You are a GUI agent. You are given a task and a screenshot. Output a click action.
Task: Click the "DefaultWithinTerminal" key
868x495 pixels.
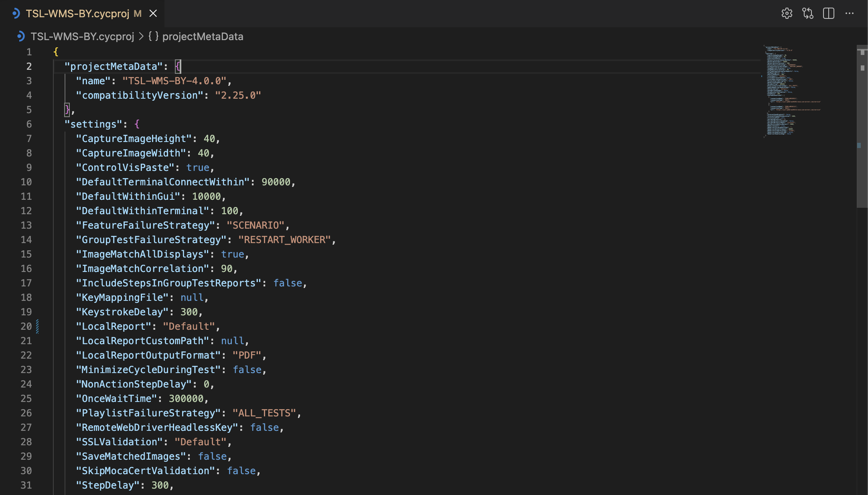[x=143, y=211]
